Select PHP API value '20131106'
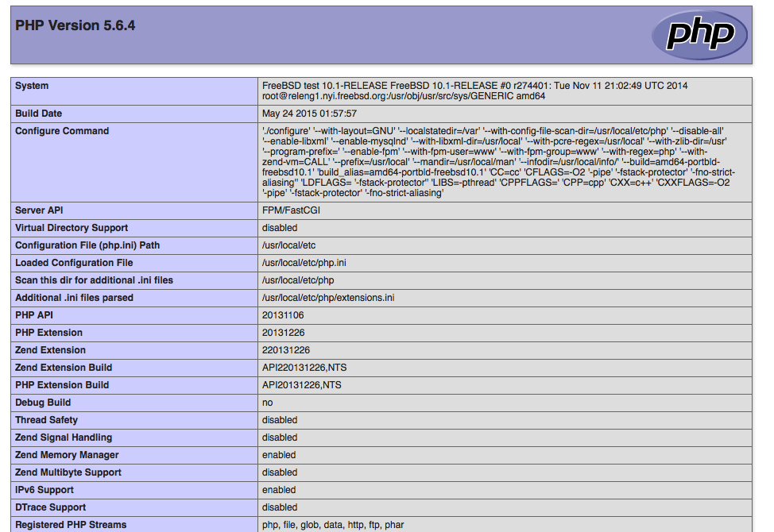The height and width of the screenshot is (532, 774). [x=283, y=315]
